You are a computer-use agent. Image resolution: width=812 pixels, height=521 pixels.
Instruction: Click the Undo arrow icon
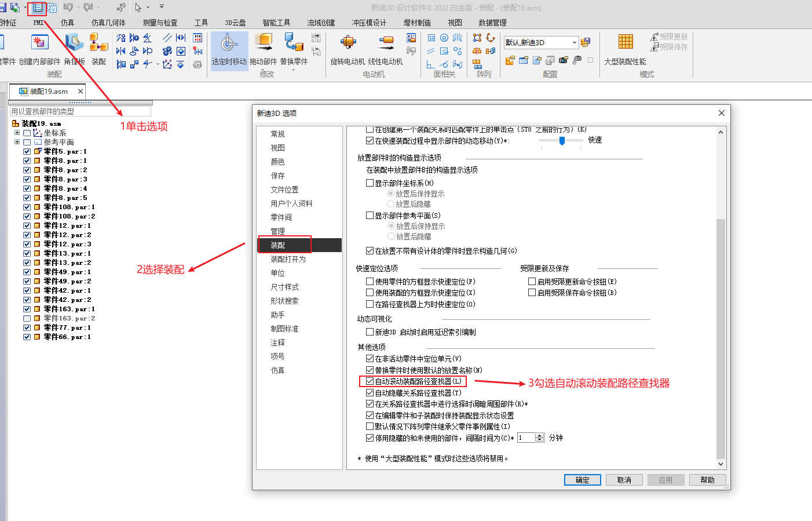(x=68, y=8)
